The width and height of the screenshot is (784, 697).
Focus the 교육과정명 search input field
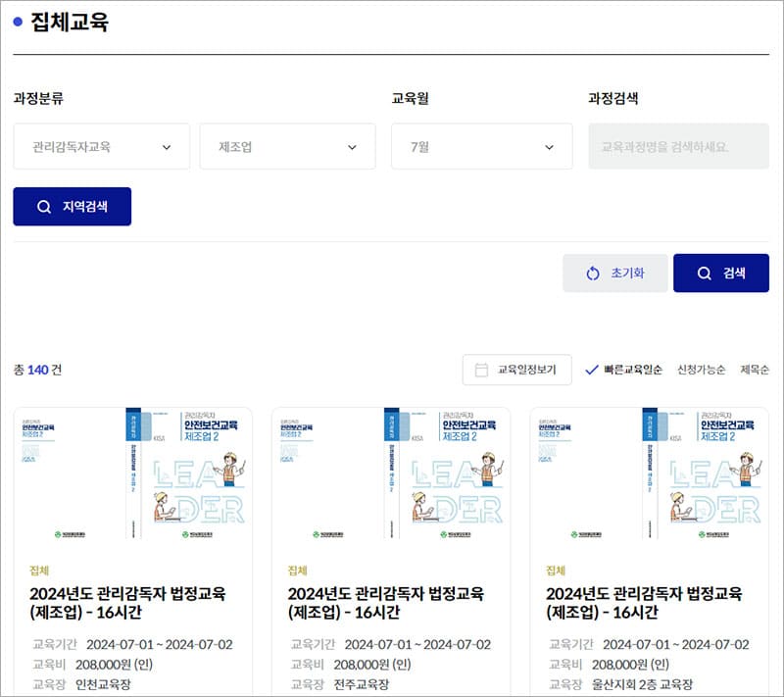[x=678, y=147]
